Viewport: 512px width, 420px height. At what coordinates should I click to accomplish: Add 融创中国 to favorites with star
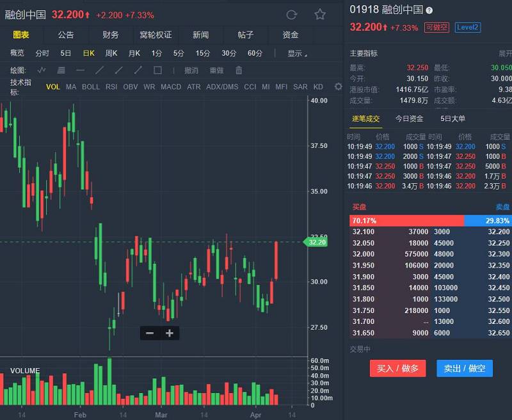click(319, 14)
